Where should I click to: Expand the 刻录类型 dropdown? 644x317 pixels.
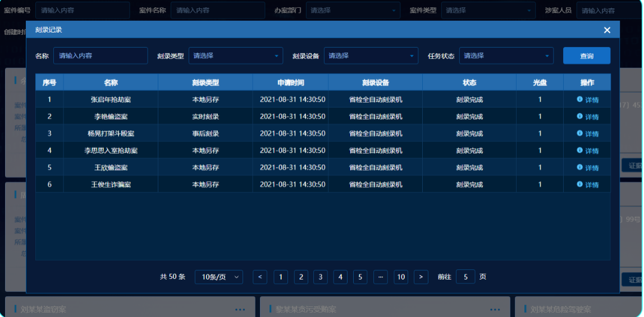[236, 56]
